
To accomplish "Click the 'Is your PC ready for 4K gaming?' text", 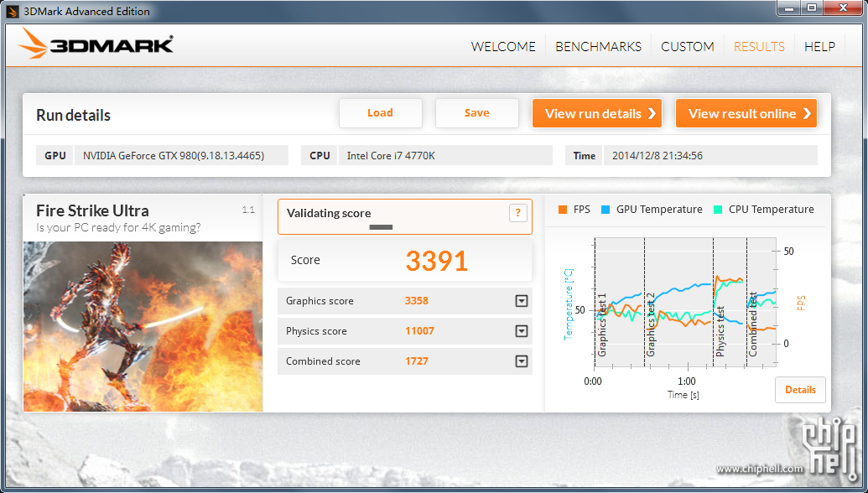I will click(118, 227).
